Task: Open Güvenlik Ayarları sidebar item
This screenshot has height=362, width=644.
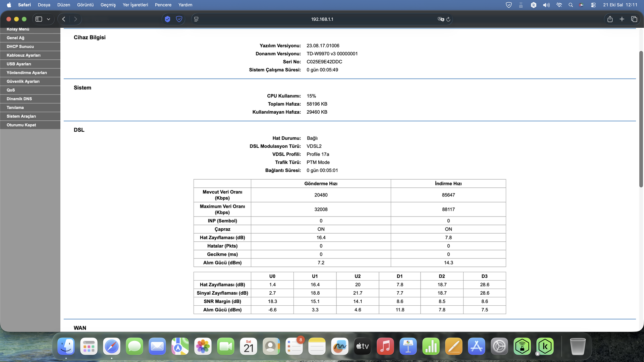Action: point(23,81)
